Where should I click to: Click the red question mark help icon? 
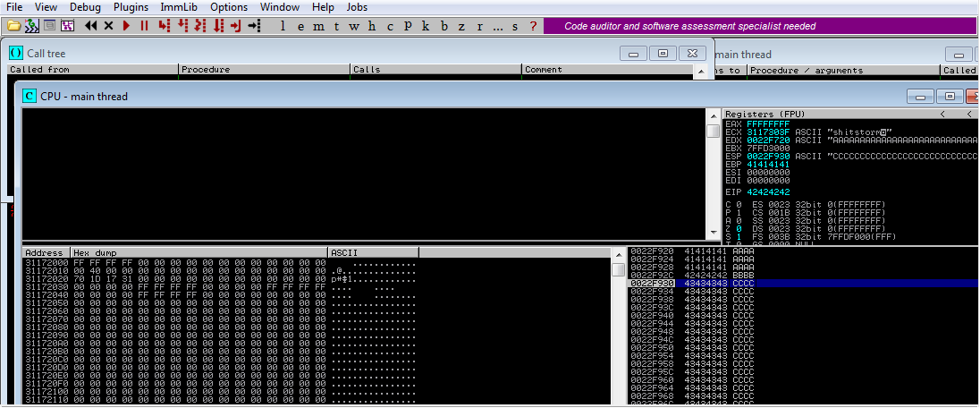[x=534, y=26]
